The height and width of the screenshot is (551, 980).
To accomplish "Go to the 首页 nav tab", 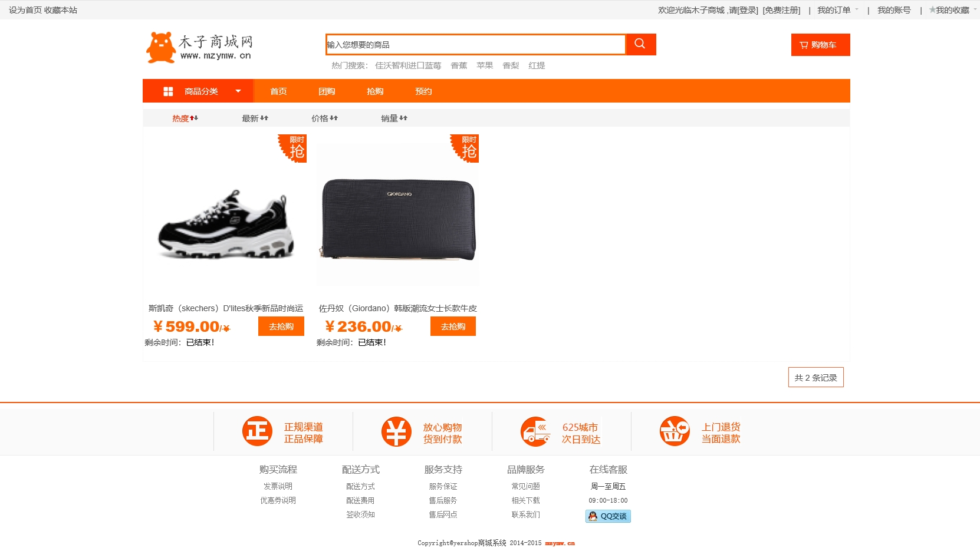I will 278,91.
